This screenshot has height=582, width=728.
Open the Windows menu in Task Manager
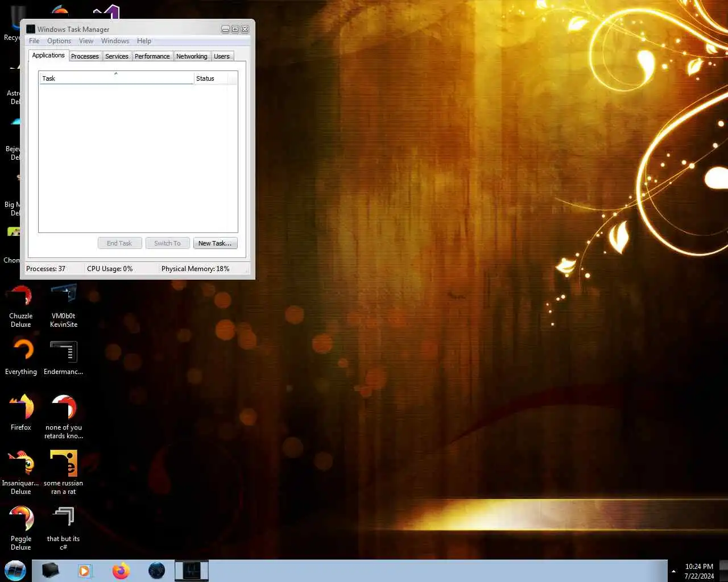pyautogui.click(x=115, y=41)
